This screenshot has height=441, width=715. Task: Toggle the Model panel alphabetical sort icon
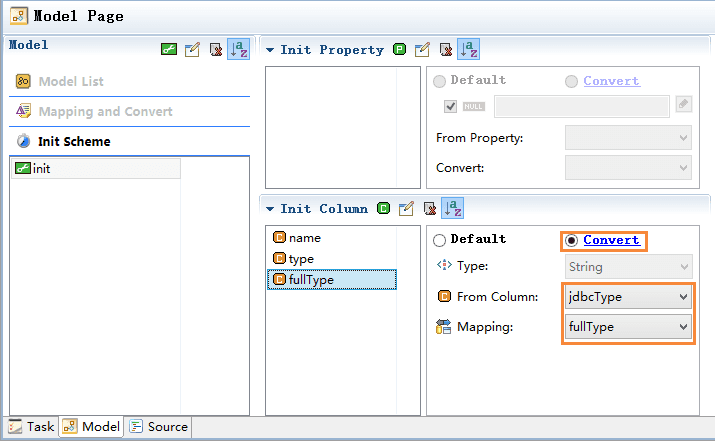click(x=238, y=49)
